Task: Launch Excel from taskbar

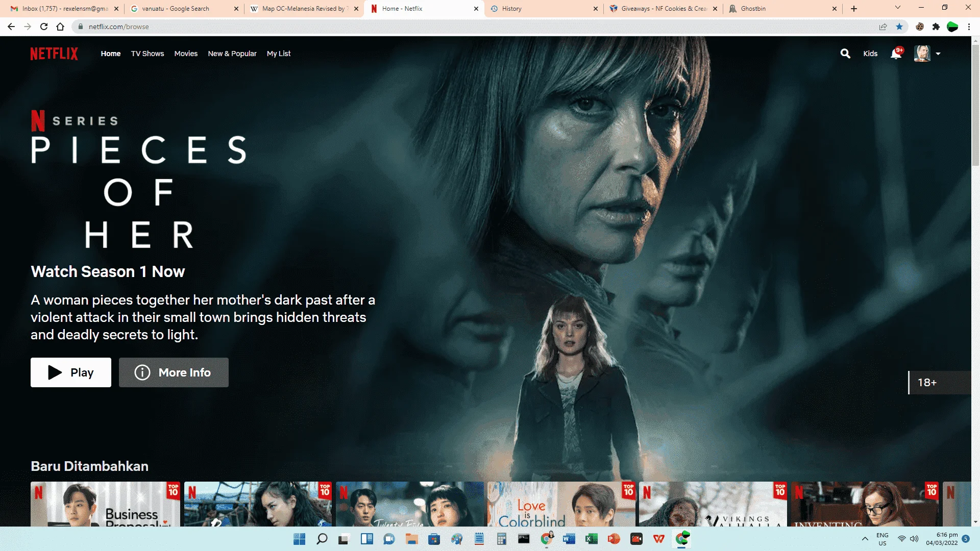Action: 591,539
